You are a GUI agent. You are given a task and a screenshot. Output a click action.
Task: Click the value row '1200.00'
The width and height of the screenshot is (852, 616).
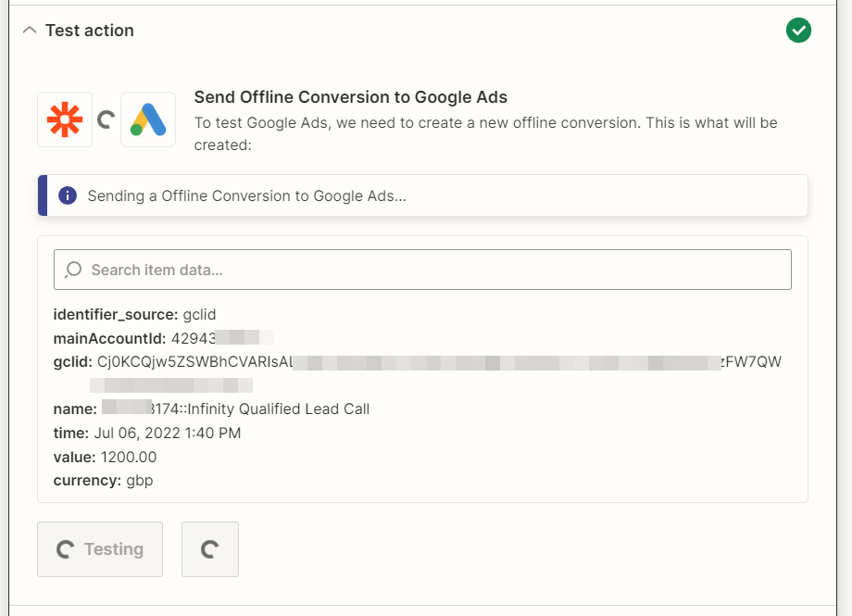pos(105,457)
